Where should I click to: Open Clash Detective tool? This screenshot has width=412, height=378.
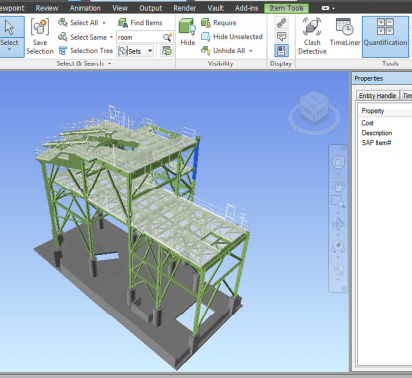312,36
